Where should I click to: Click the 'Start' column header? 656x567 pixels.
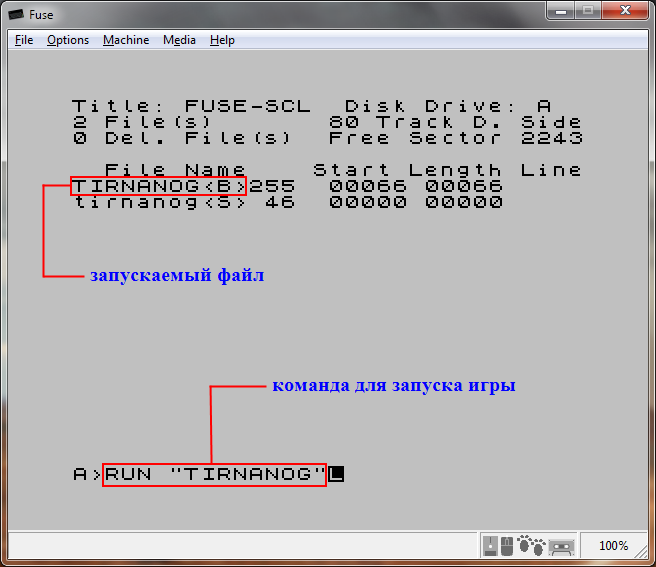click(351, 170)
